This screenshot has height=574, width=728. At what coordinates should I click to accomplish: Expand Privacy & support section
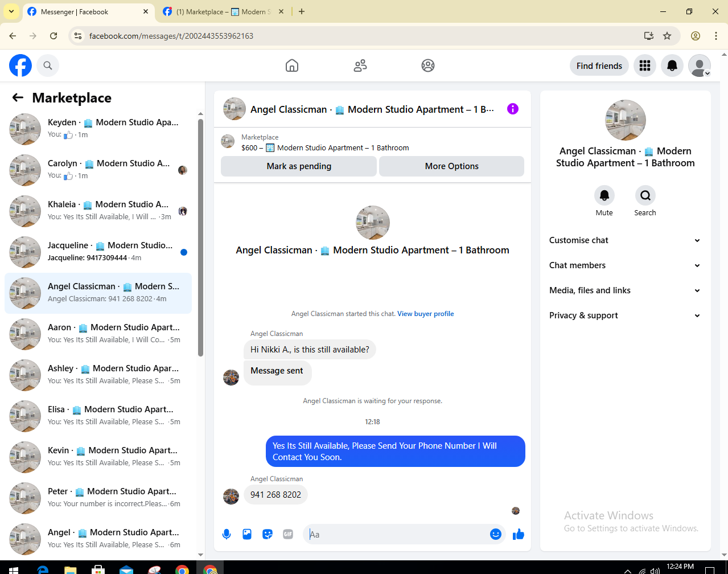coord(624,315)
